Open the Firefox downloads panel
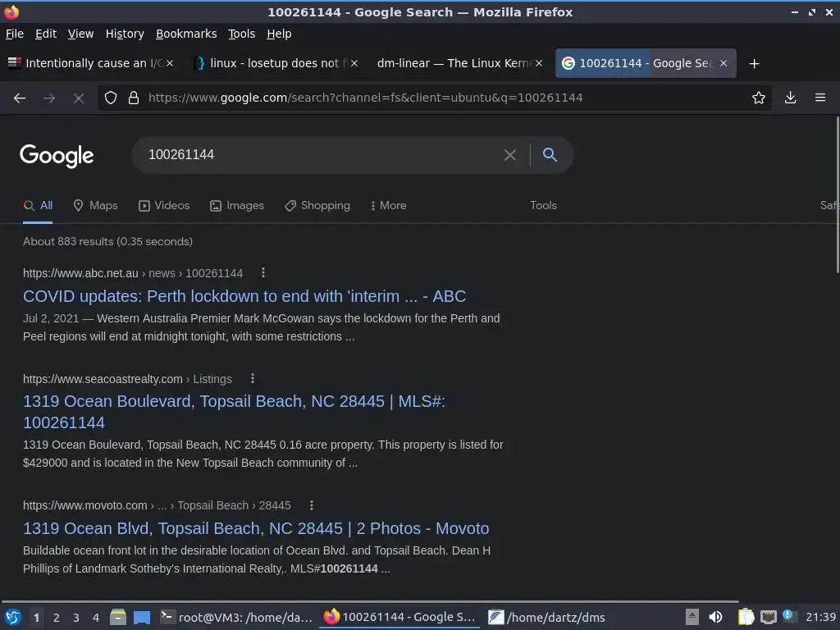 [790, 98]
